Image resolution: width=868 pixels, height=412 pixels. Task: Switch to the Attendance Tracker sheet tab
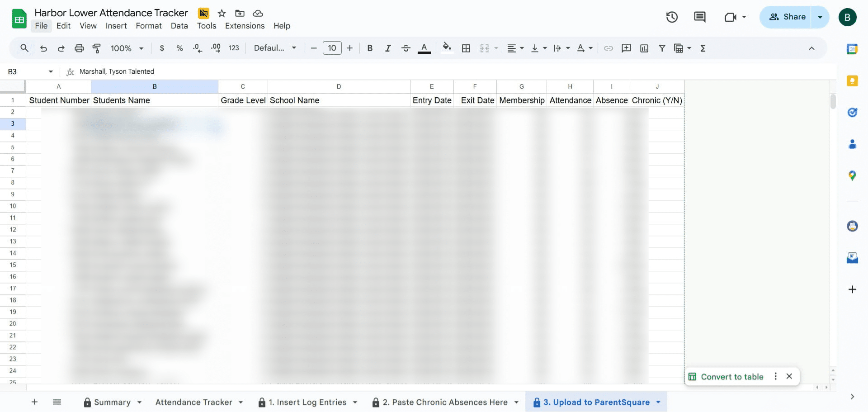(193, 402)
